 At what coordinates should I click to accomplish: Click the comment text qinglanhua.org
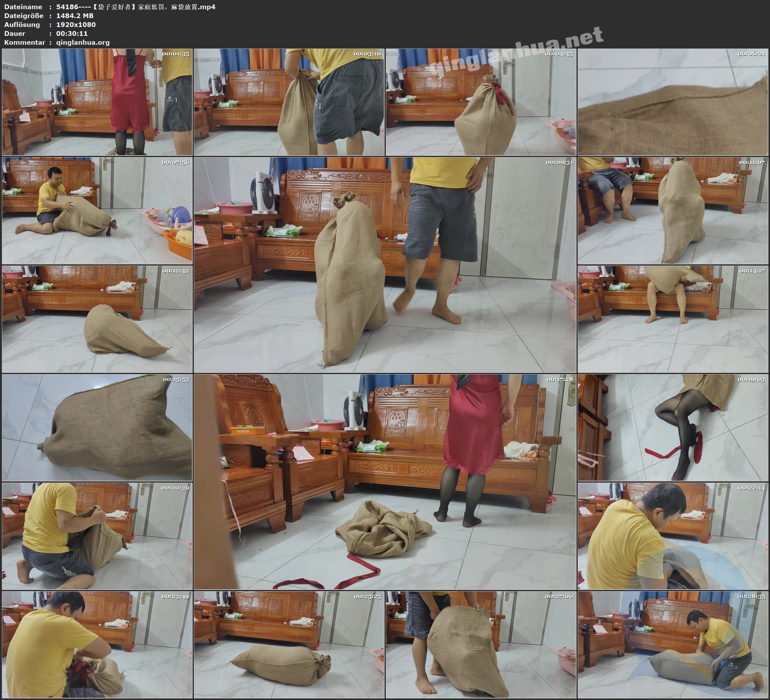click(x=83, y=43)
